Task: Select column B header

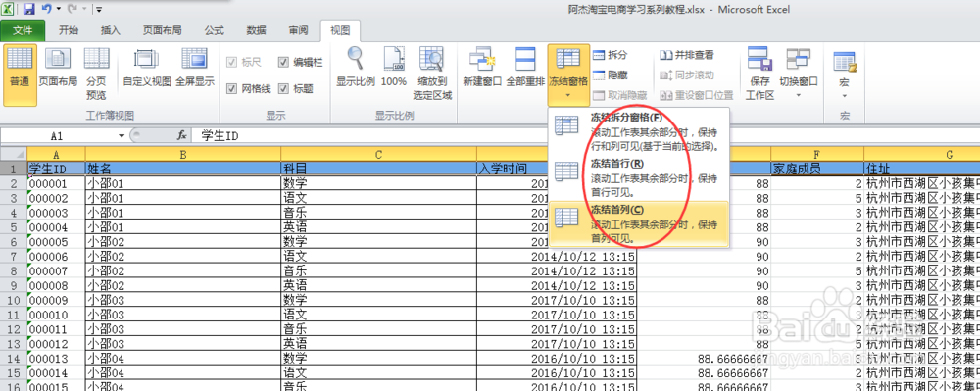Action: (183, 154)
